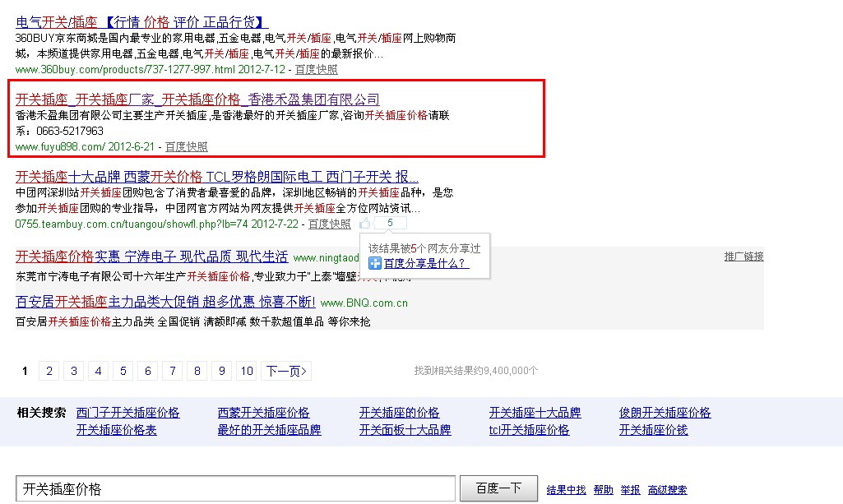Click the bottom search box with 开关插座价格
This screenshot has width=843, height=504.
click(x=235, y=489)
